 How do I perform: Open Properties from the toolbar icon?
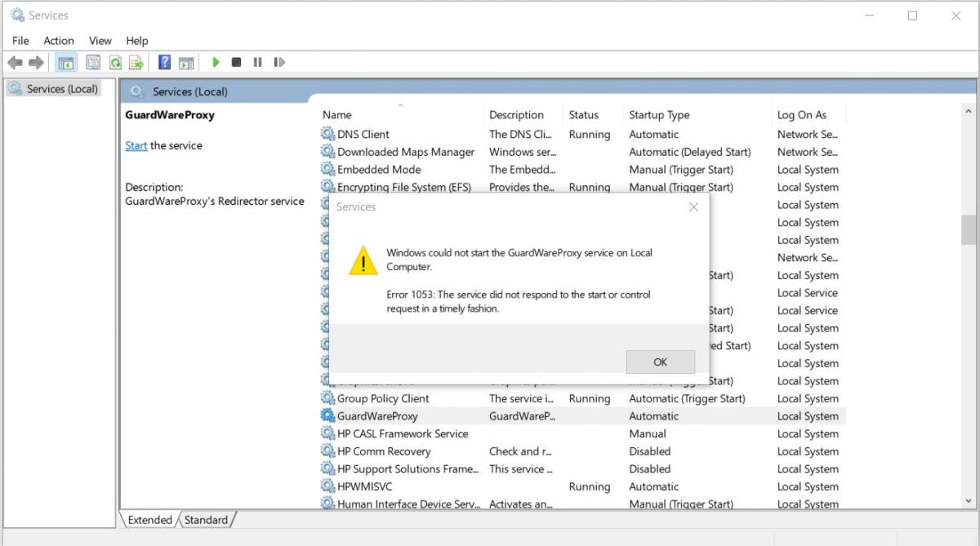point(93,62)
